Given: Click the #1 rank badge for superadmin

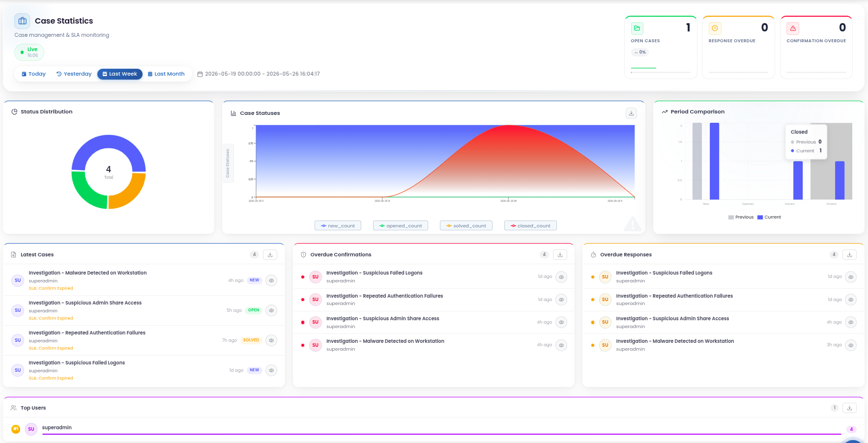Looking at the screenshot, I should tap(16, 429).
